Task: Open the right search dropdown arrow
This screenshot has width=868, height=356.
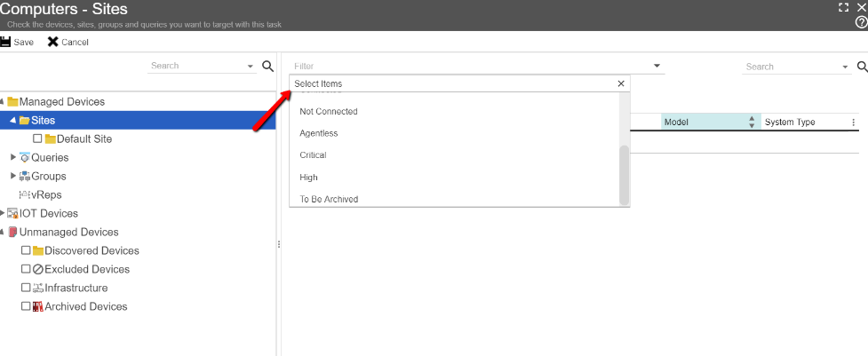Action: 845,67
